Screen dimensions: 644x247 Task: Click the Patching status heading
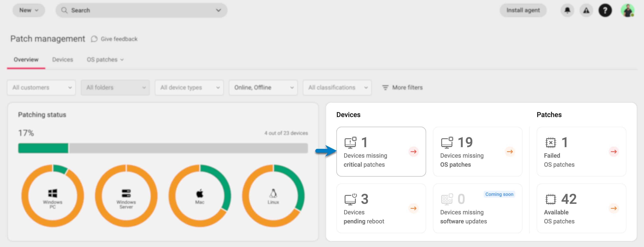pos(42,115)
